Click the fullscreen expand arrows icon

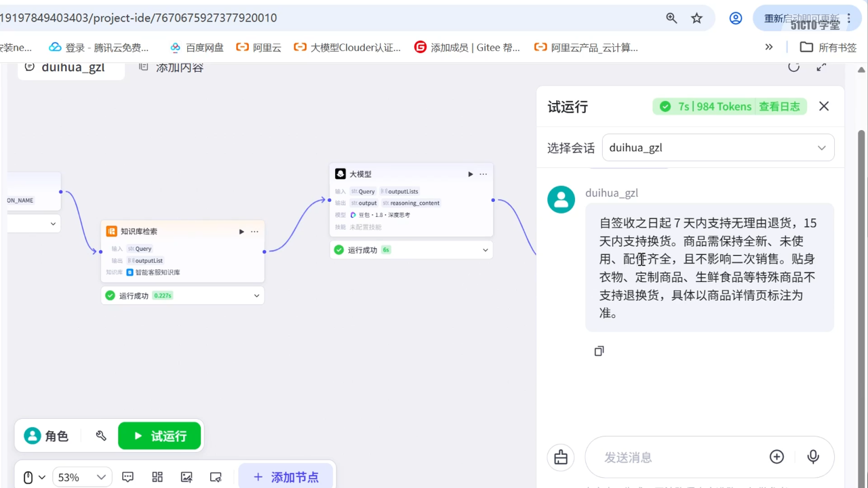click(x=821, y=66)
